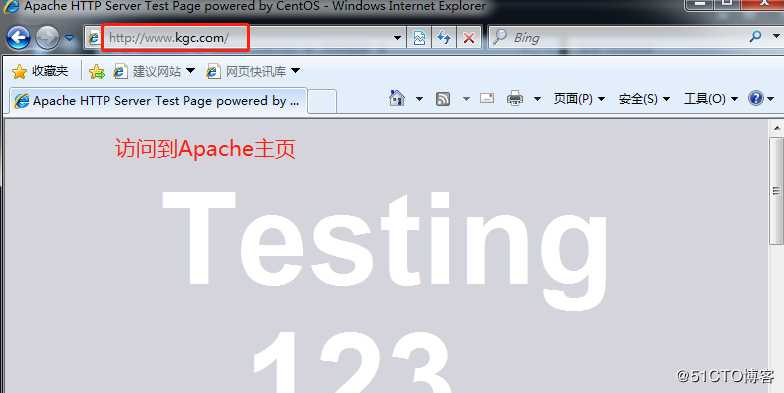Image resolution: width=784 pixels, height=393 pixels.
Task: Expand the Print dropdown arrow
Action: (538, 99)
